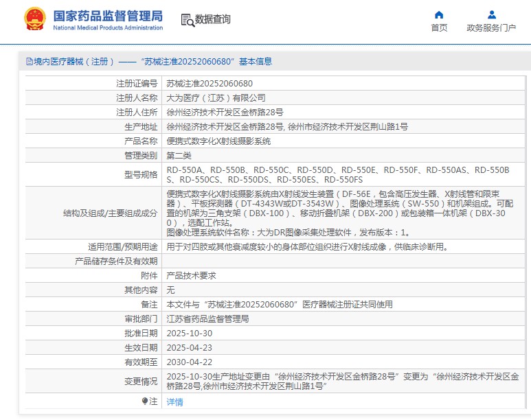Click registration number 苏械注准20252060680 value
The width and height of the screenshot is (531, 420).
[x=210, y=83]
